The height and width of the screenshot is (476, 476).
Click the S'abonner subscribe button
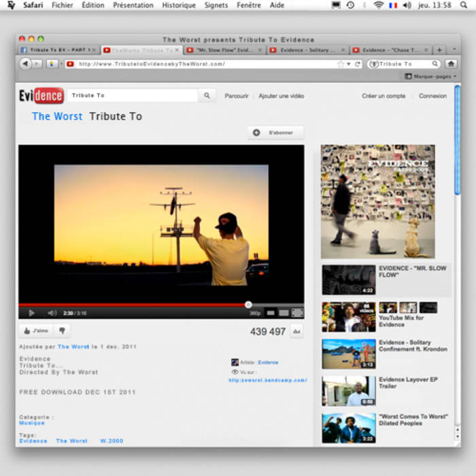(275, 133)
